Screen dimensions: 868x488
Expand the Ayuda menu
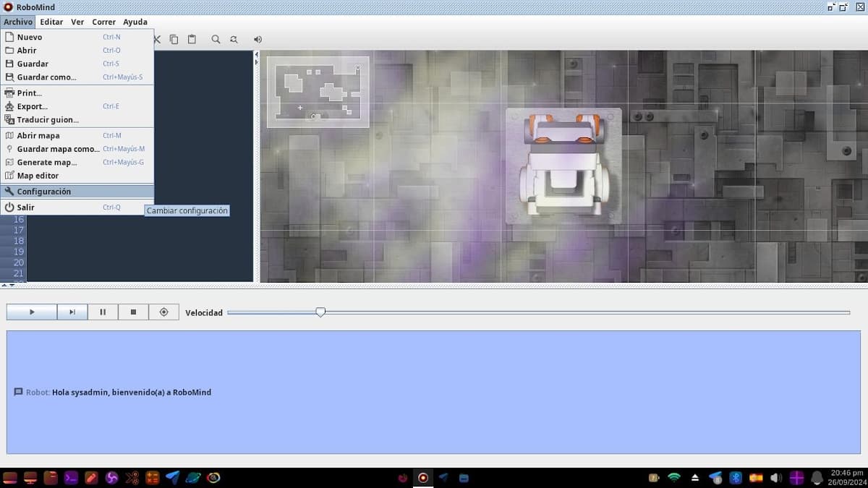point(135,22)
